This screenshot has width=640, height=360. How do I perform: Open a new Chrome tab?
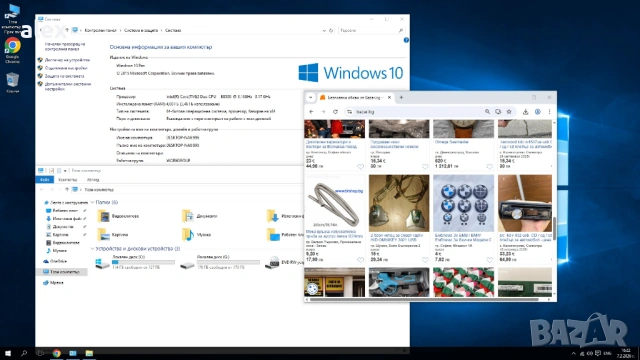pyautogui.click(x=401, y=98)
